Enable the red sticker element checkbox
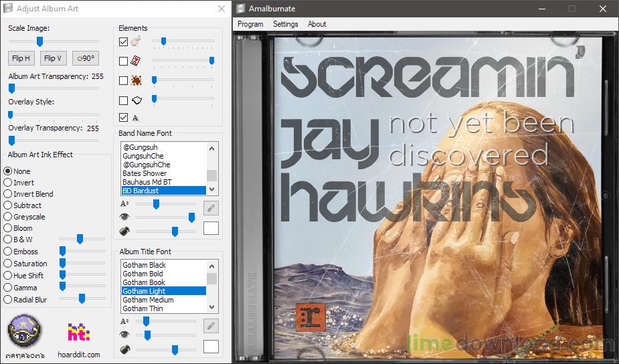This screenshot has height=364, width=619. pyautogui.click(x=123, y=61)
